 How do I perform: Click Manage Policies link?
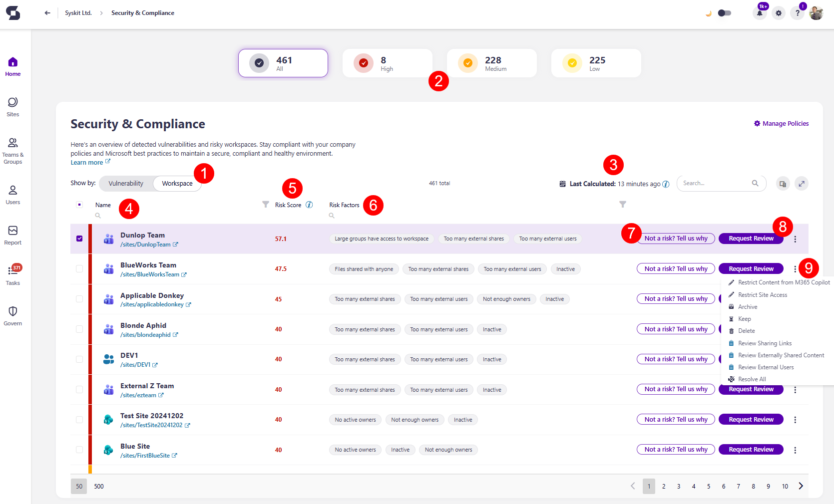(781, 124)
